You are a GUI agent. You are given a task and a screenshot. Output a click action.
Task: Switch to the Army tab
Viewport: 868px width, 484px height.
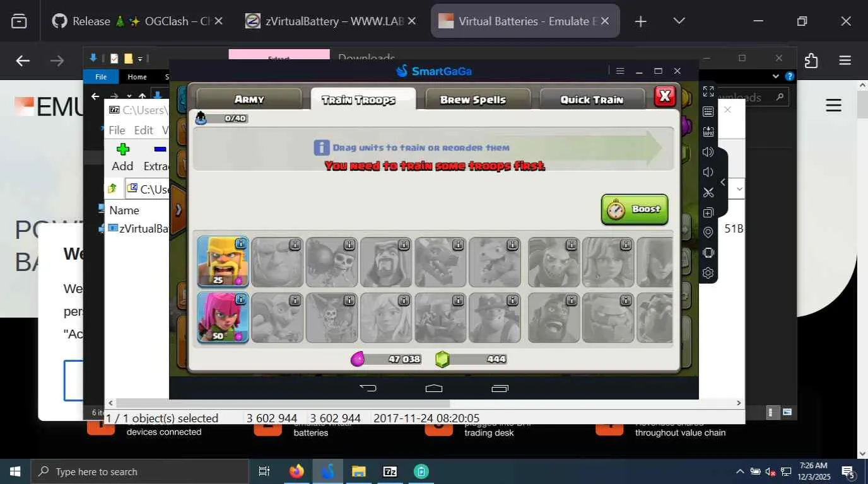point(249,100)
